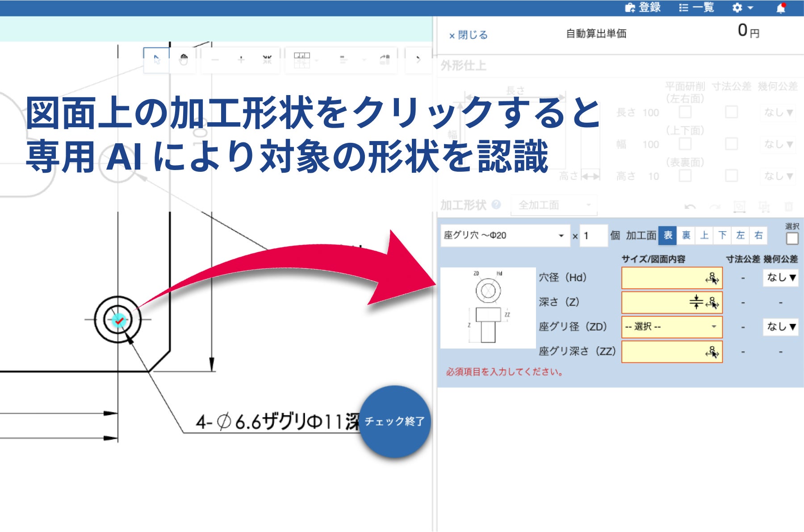Image resolution: width=804 pixels, height=532 pixels.
Task: Open 幾何公差 なし dropdown for 幅 row
Action: click(778, 144)
